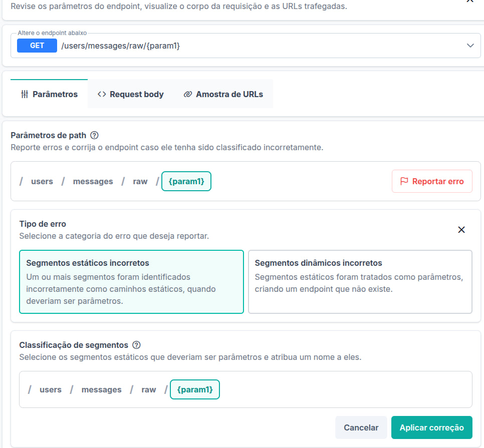Open the Request body tab
This screenshot has width=484, height=448.
pos(131,94)
